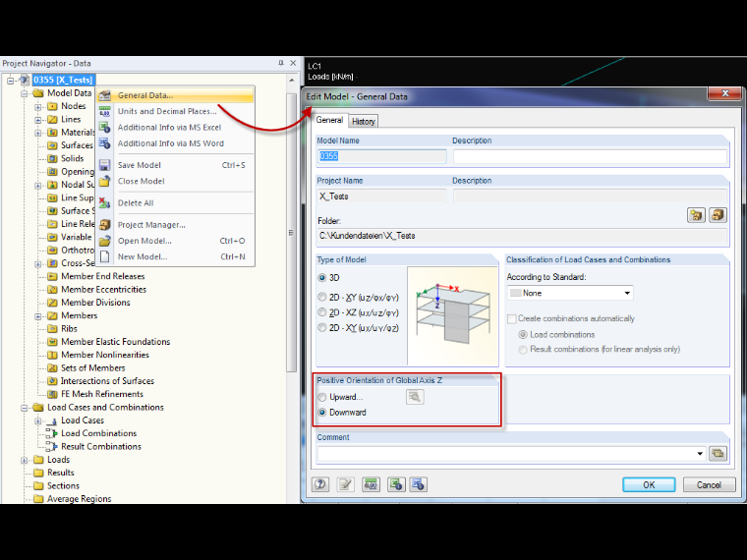This screenshot has height=560, width=747.
Task: Select Additional Info via MS Word
Action: point(175,143)
